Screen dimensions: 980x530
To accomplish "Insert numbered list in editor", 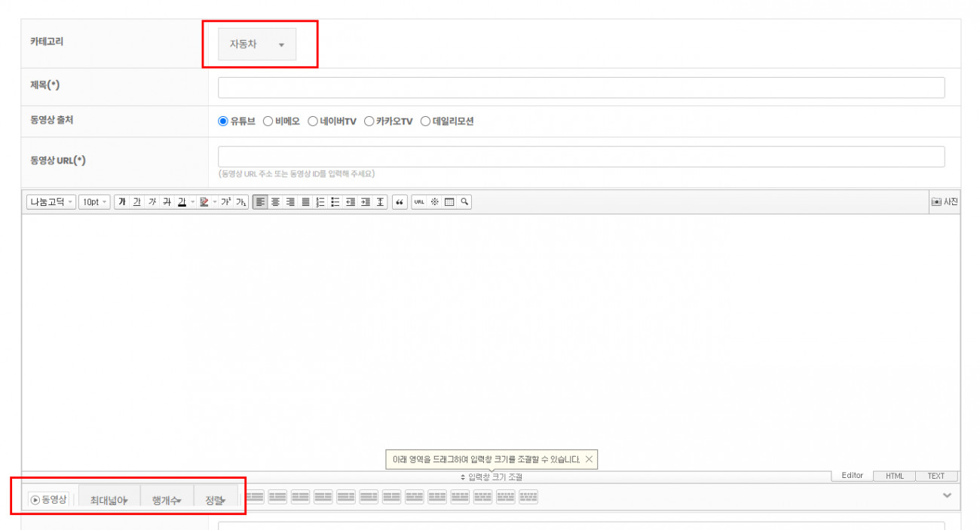I will (x=320, y=202).
